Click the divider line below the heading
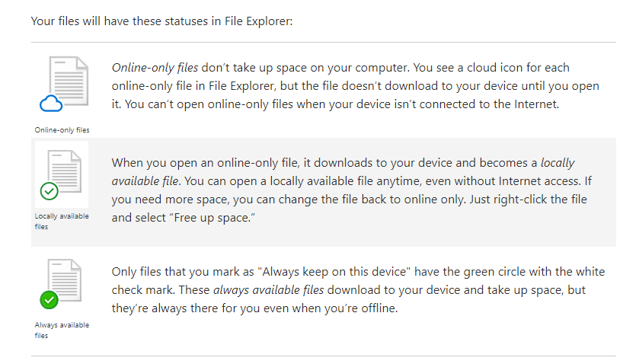Viewport: 636px width, 364px height. pyautogui.click(x=323, y=42)
